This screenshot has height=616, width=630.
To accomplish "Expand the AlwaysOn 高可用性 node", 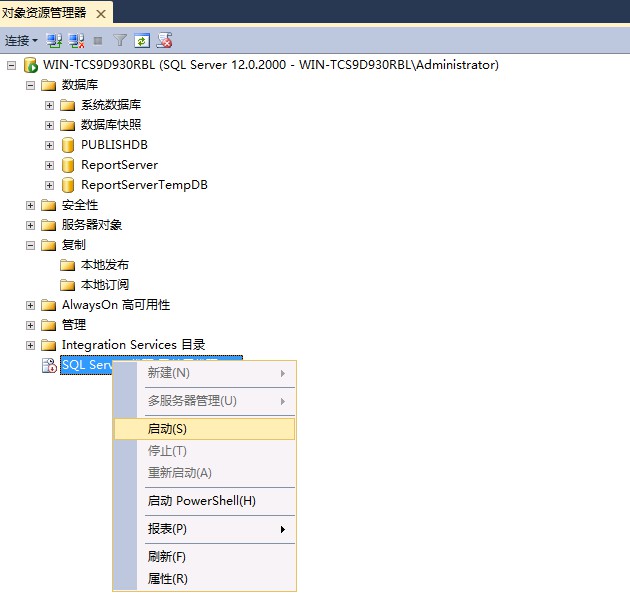I will 30,305.
